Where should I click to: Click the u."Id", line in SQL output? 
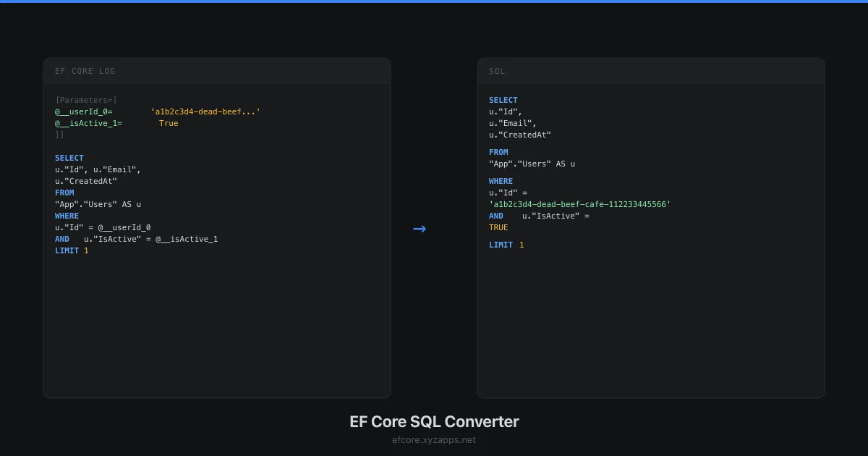coord(506,111)
